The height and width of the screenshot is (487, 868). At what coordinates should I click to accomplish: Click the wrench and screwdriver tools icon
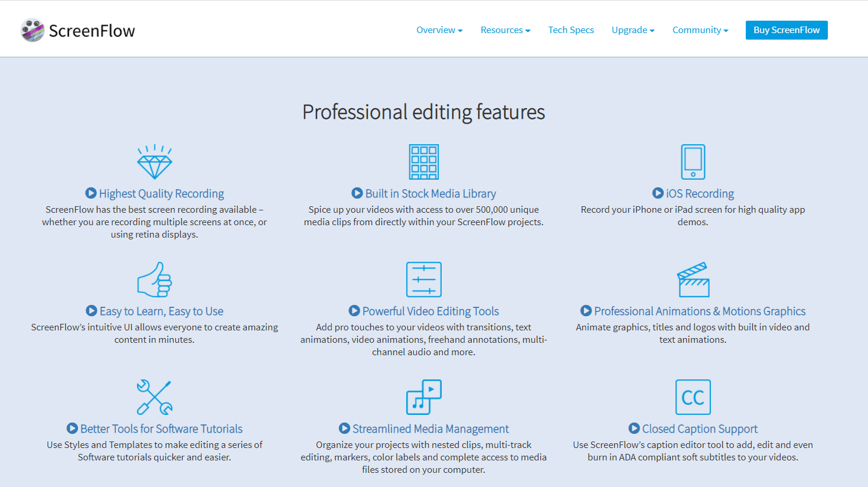[x=155, y=397]
